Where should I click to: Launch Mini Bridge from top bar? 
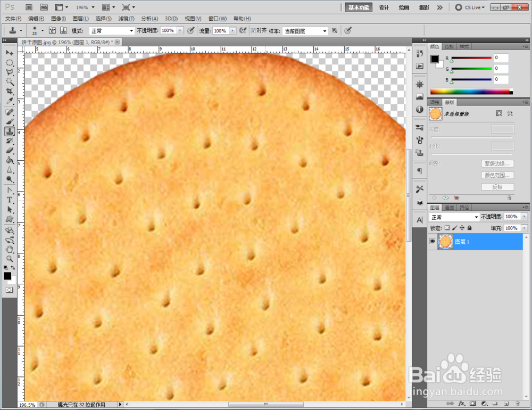44,7
